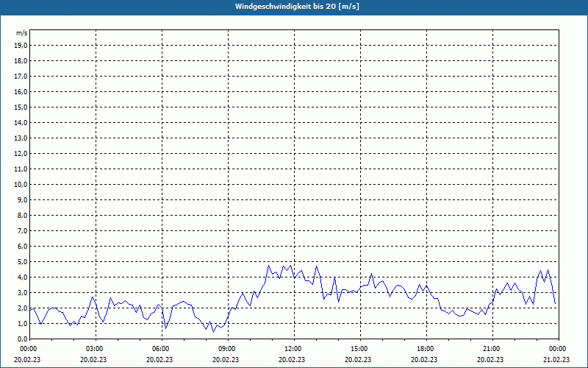
Task: Click the 21:00 time label
Action: [491, 349]
